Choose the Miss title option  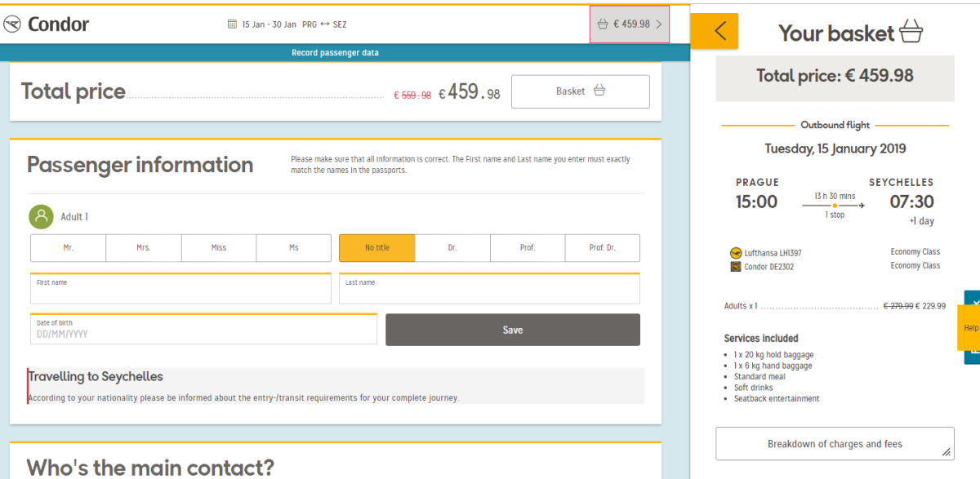point(218,248)
